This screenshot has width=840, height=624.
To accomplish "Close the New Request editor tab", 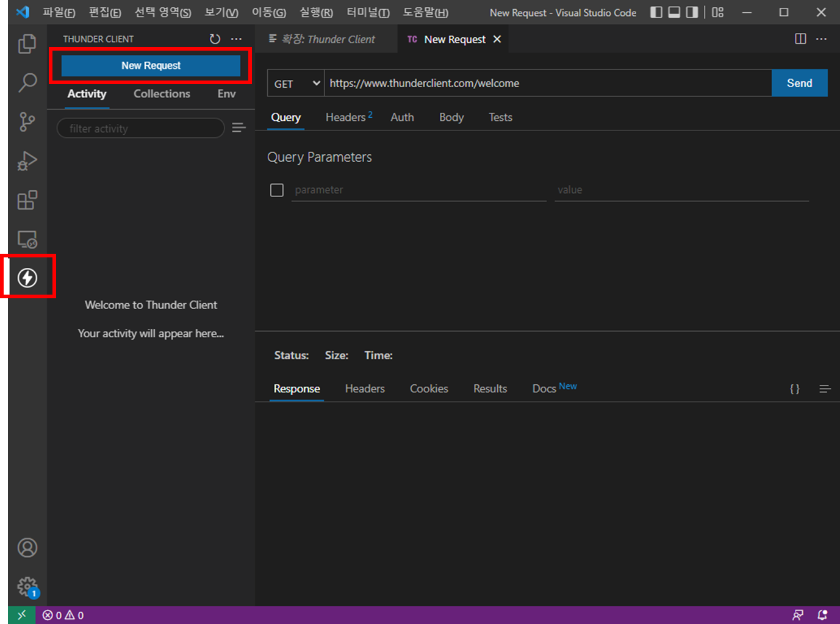I will click(497, 39).
